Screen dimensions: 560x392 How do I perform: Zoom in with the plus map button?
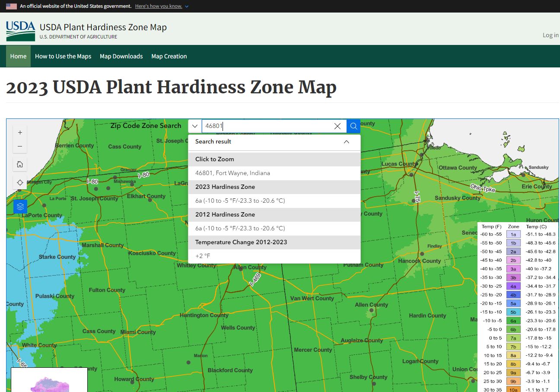[x=20, y=133]
